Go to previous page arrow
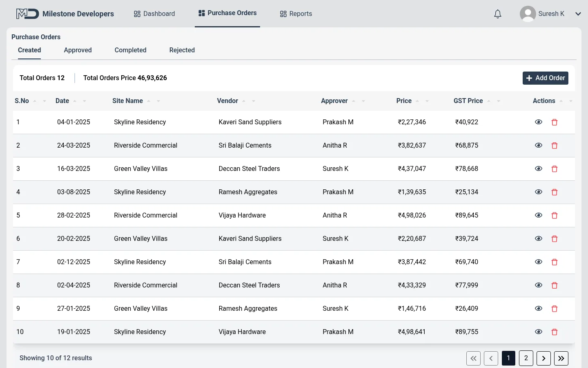Viewport: 588px width, 368px height. (491, 358)
